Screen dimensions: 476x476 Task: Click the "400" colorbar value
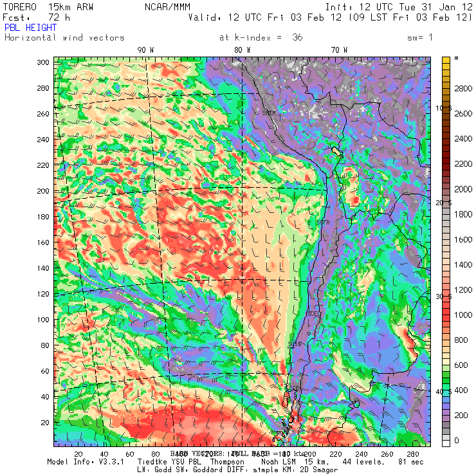click(x=461, y=390)
